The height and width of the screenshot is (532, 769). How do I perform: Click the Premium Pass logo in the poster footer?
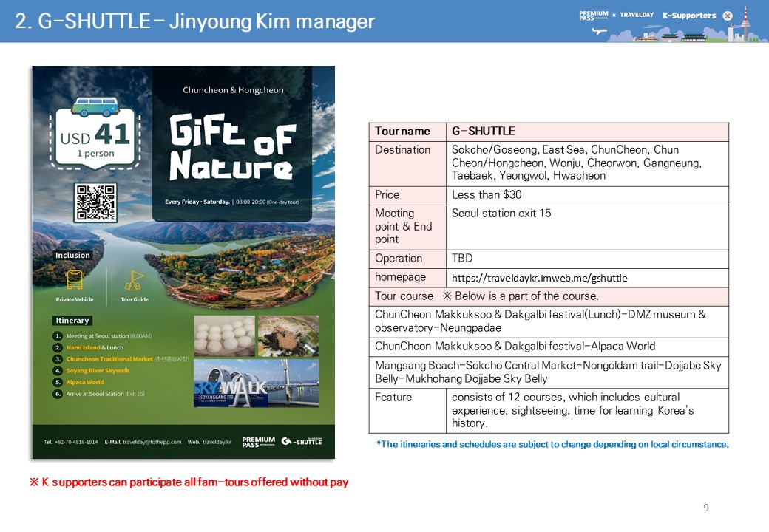[259, 442]
